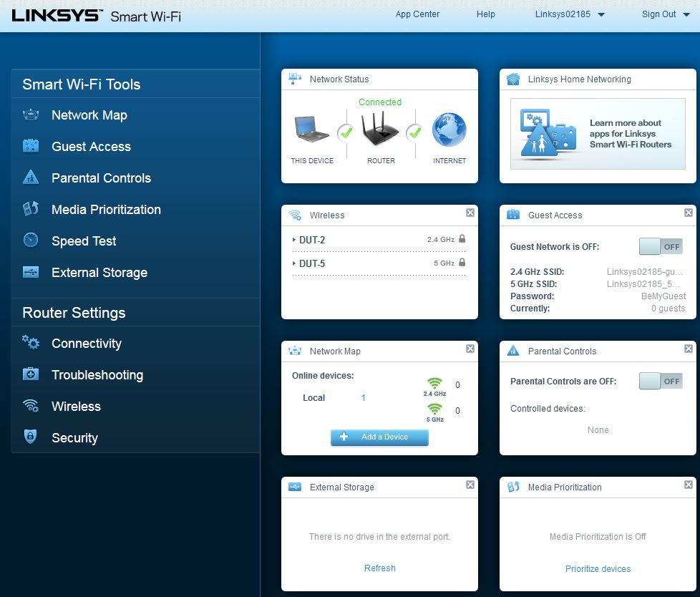Expand the DUT-2 wireless network details
This screenshot has height=597, width=700.
pos(293,241)
